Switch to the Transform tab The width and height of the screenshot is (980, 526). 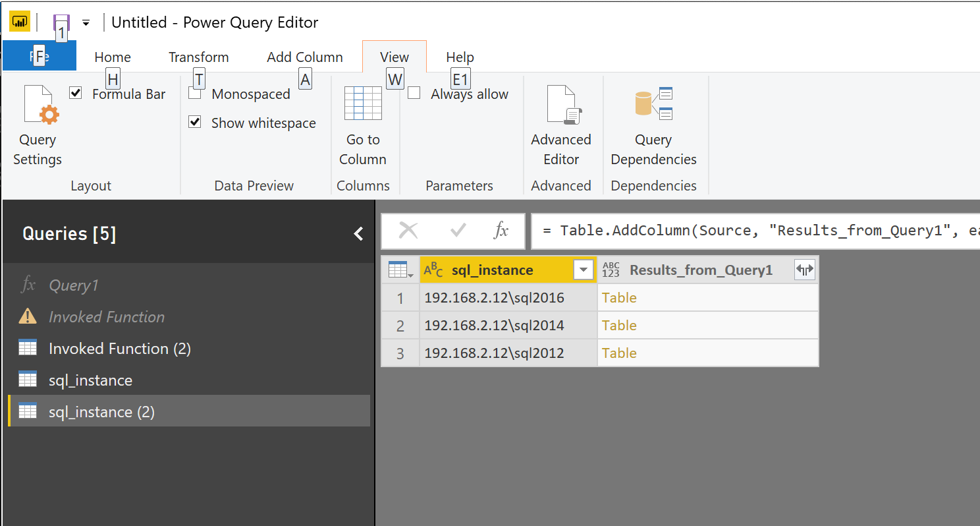199,57
